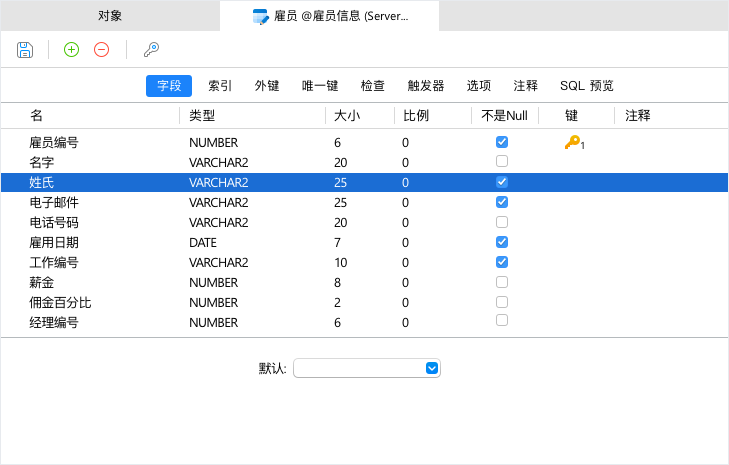Select the 触发器 tab
The height and width of the screenshot is (465, 729).
coord(426,86)
